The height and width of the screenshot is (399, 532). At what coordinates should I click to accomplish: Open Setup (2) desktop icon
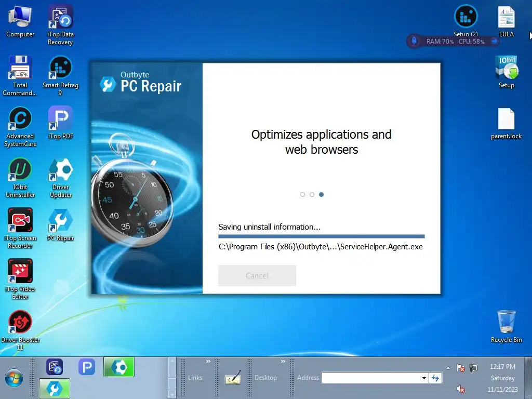465,20
